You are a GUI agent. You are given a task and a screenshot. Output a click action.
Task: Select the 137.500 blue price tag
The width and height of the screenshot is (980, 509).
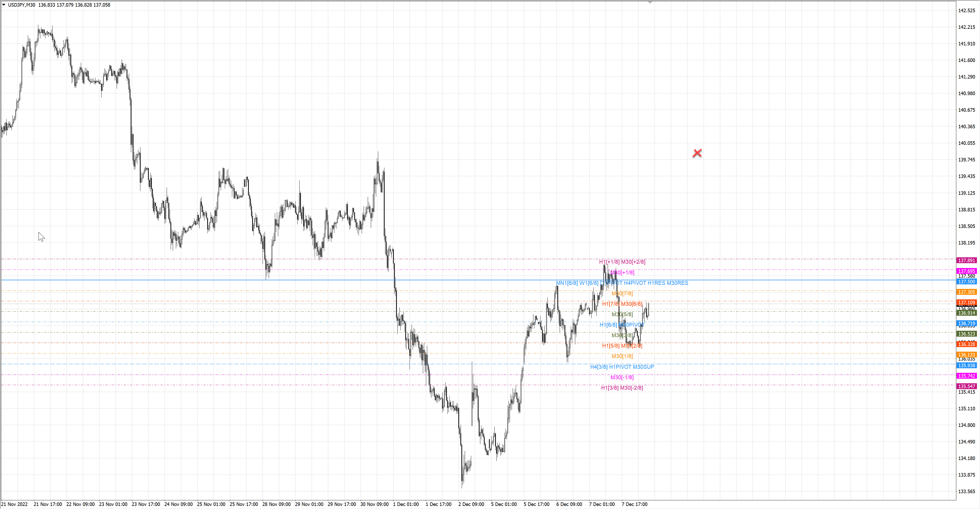pyautogui.click(x=966, y=282)
